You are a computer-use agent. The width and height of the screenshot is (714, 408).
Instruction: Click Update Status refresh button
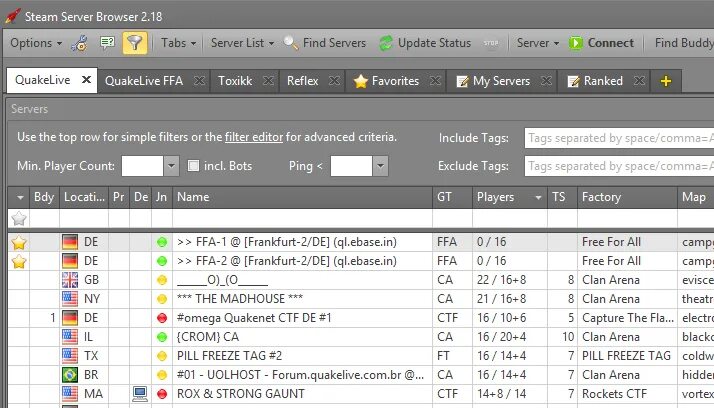point(425,43)
